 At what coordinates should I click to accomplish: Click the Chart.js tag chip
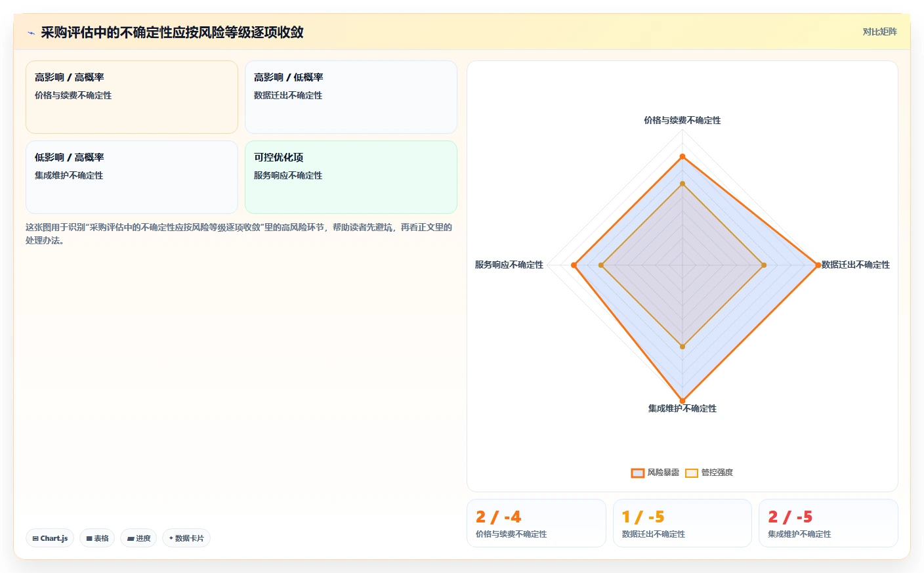click(x=50, y=538)
